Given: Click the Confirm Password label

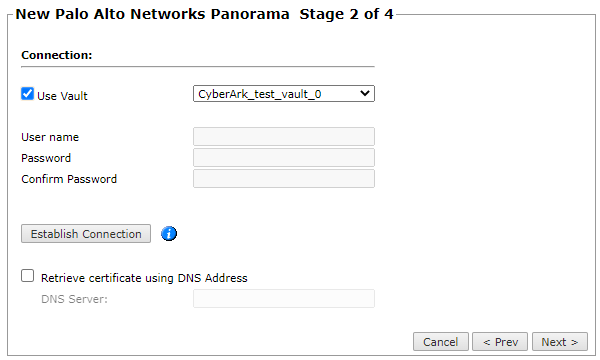Looking at the screenshot, I should click(x=69, y=179).
